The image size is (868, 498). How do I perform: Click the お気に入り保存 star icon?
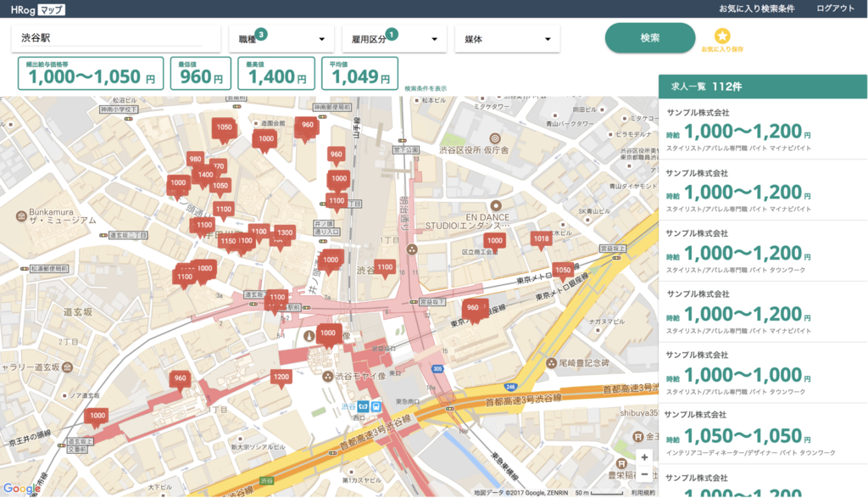pyautogui.click(x=722, y=36)
